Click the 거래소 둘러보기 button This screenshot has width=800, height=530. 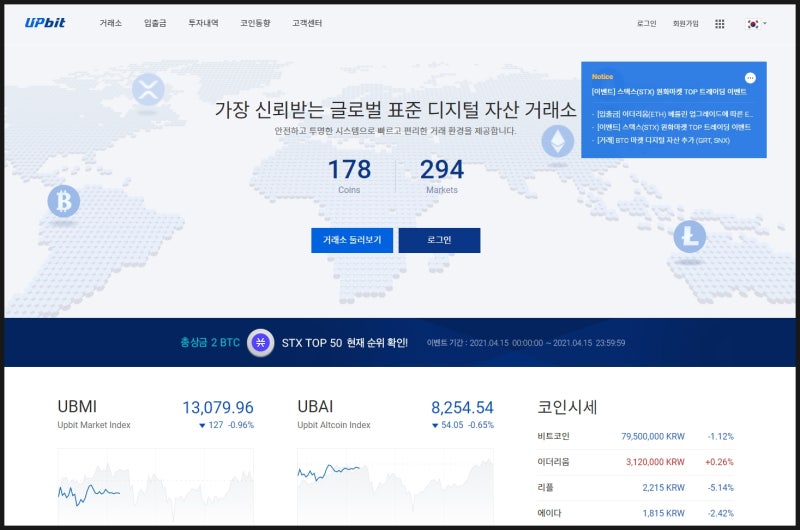(352, 240)
